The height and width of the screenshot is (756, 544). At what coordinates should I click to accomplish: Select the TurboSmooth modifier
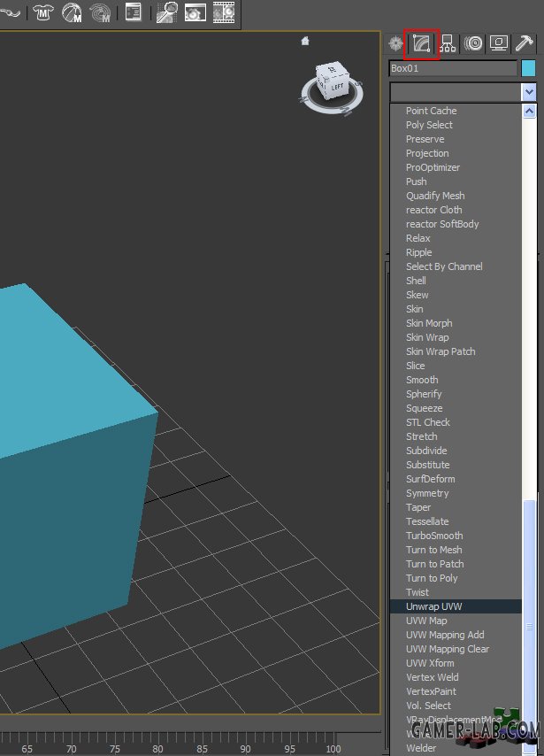(x=434, y=536)
